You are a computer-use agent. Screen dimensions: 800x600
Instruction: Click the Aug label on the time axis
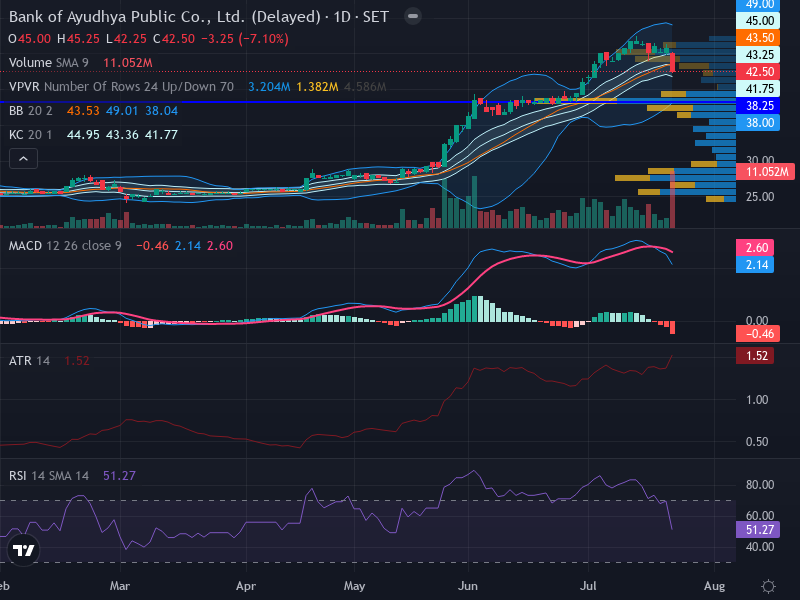(x=714, y=586)
